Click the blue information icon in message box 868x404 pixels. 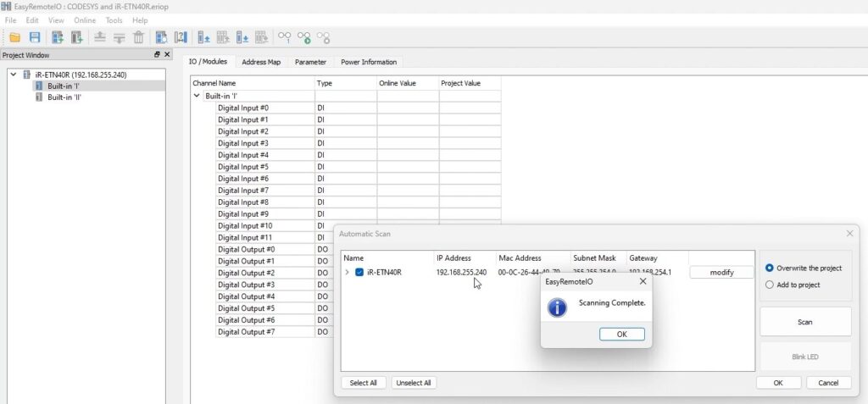point(557,307)
